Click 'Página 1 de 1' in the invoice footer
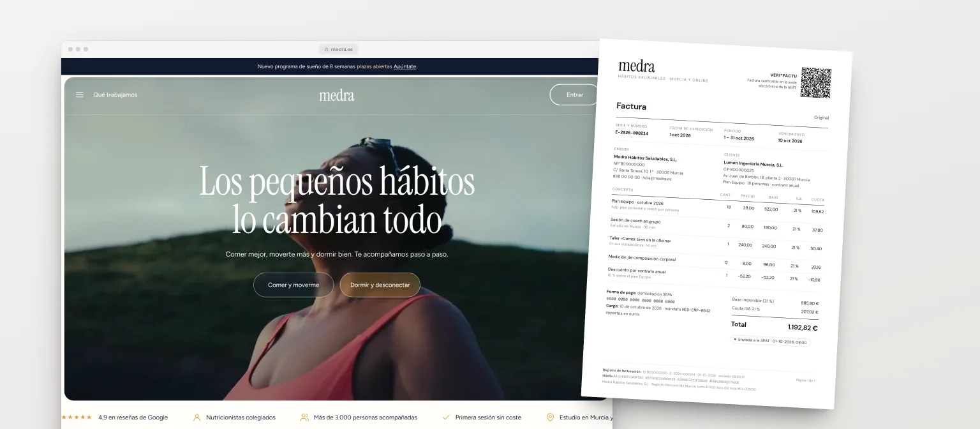The height and width of the screenshot is (429, 980). coord(805,380)
